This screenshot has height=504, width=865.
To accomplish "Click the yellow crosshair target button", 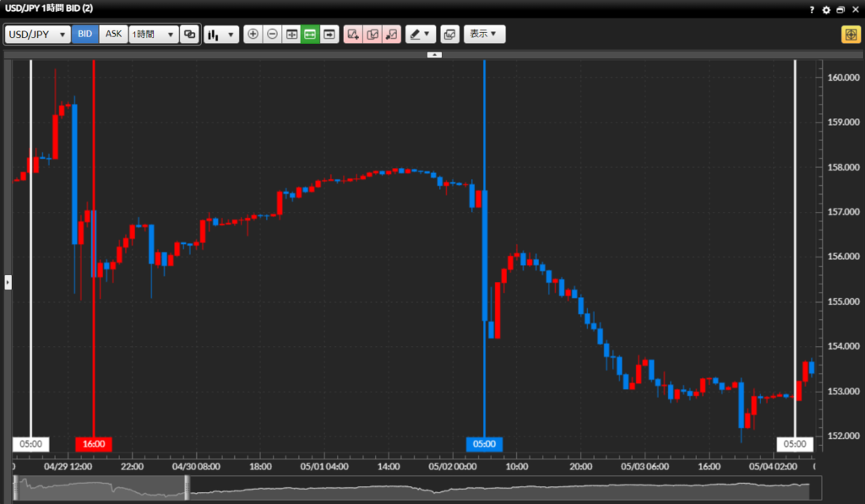I will click(x=850, y=35).
